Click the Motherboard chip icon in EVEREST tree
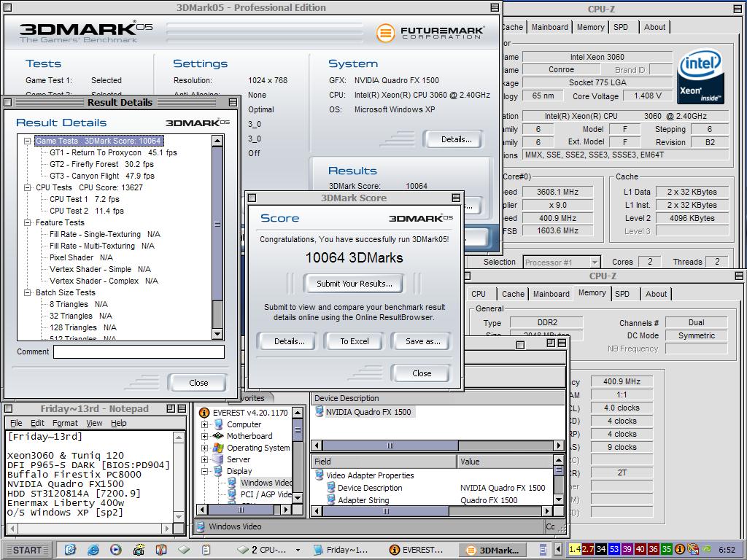Screen dimensions: 747x560 pos(218,436)
